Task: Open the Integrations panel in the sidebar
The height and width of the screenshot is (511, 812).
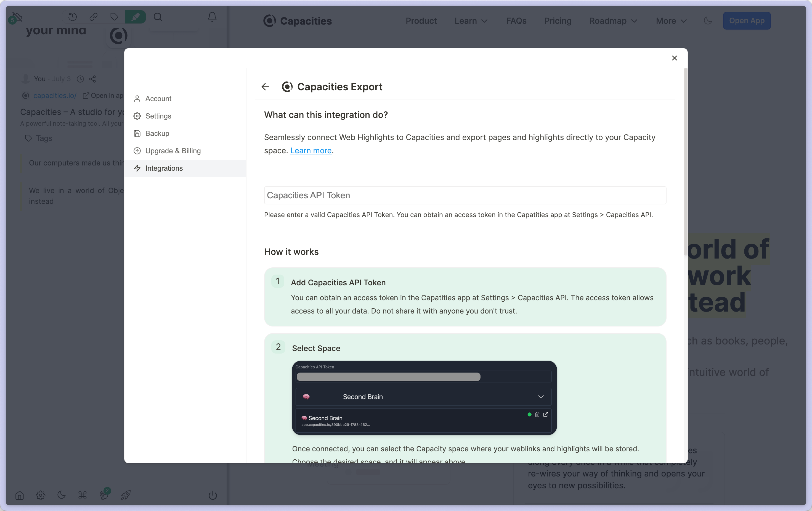Action: pos(164,168)
